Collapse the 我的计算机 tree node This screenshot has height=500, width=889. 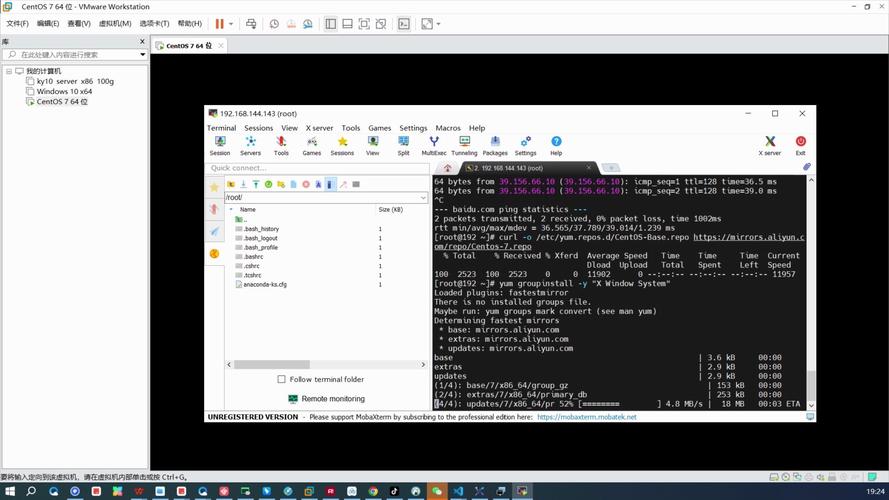tap(9, 71)
